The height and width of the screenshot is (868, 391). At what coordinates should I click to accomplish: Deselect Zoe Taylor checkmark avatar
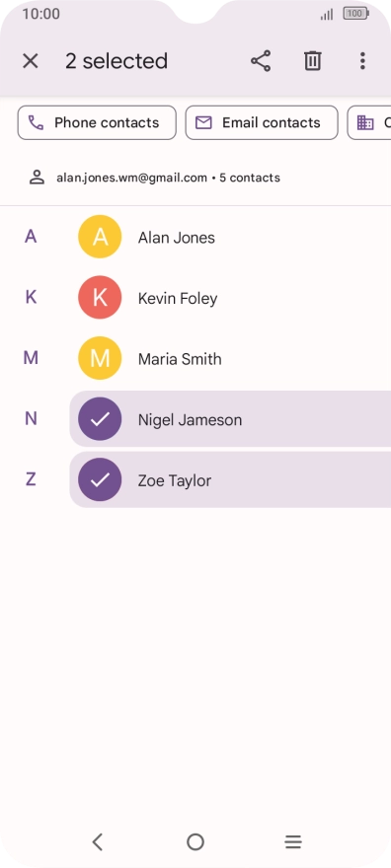point(100,479)
